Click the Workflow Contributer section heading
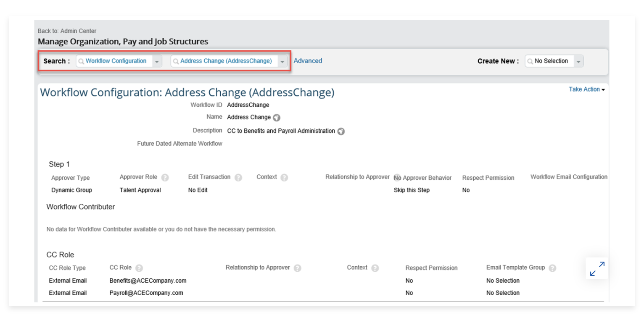The image size is (644, 315). pyautogui.click(x=81, y=207)
